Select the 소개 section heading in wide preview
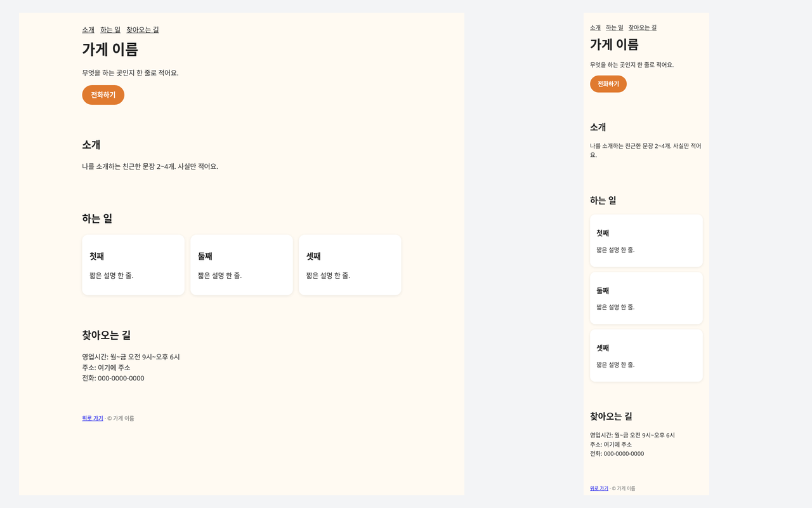This screenshot has height=508, width=812. 91,145
